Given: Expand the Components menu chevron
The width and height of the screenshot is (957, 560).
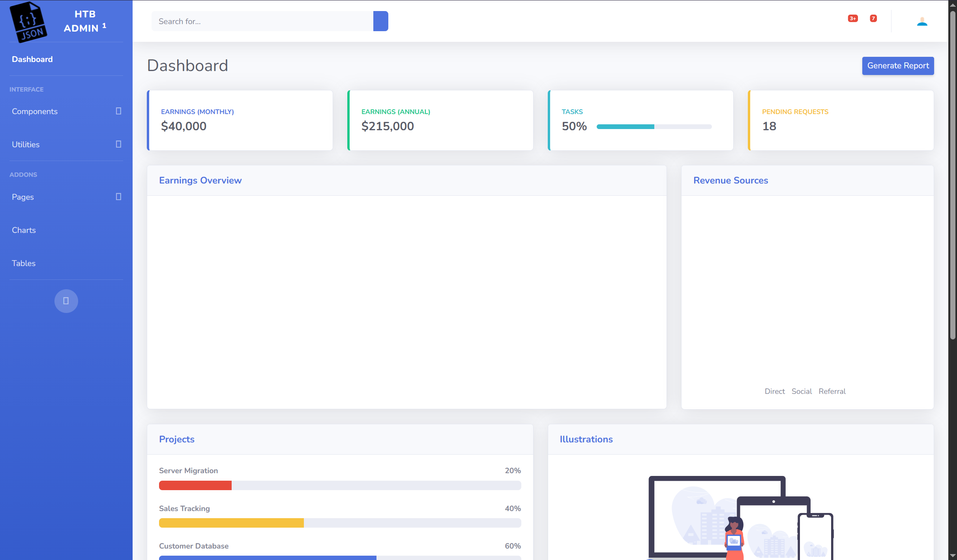Looking at the screenshot, I should point(118,111).
